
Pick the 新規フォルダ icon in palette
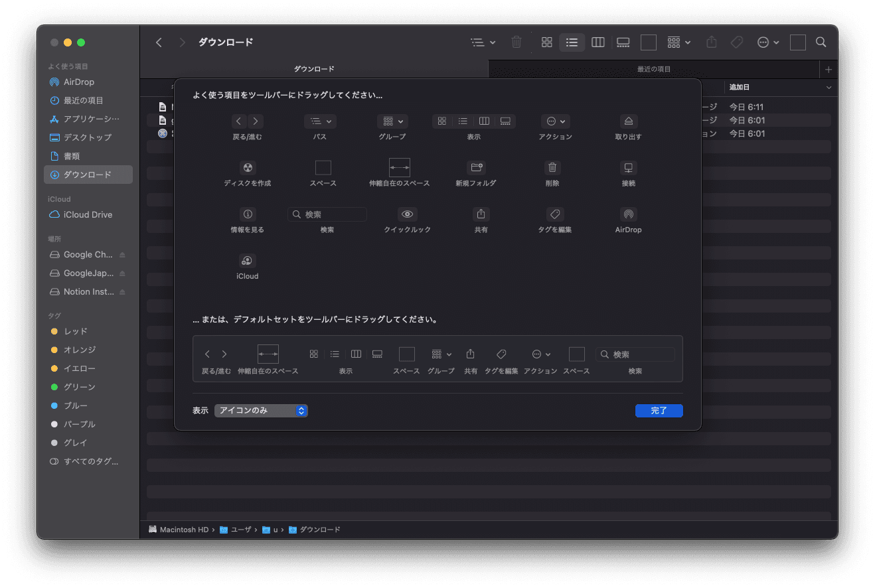click(476, 167)
